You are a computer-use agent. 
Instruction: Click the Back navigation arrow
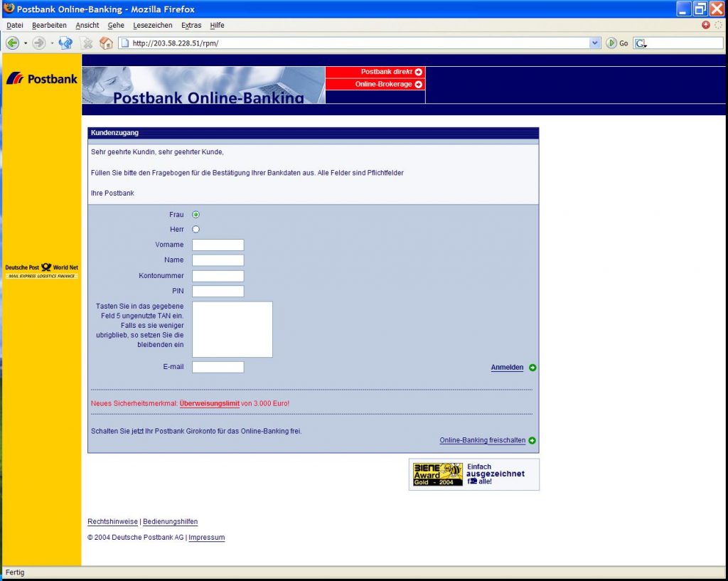click(x=13, y=43)
